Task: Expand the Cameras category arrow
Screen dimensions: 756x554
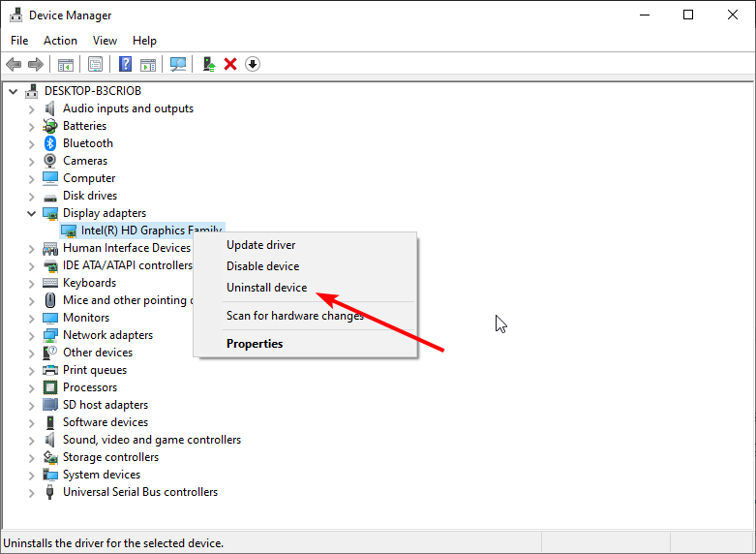Action: (31, 161)
